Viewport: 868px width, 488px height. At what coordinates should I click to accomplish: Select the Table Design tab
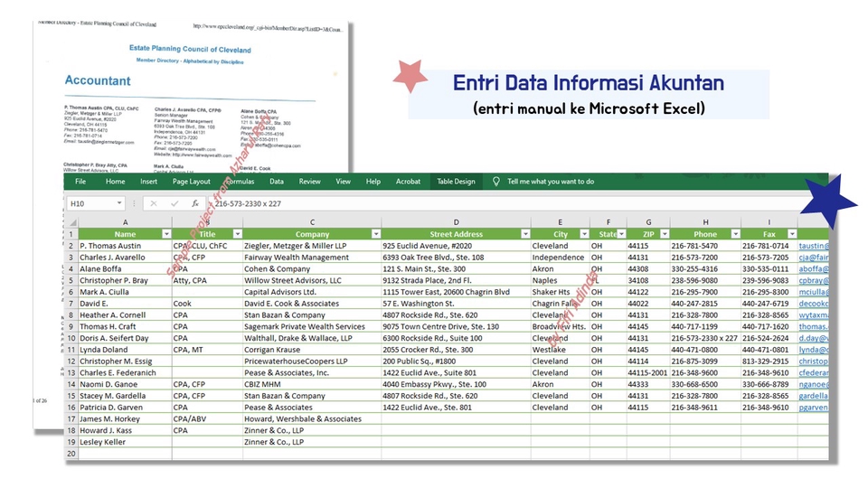pos(456,182)
